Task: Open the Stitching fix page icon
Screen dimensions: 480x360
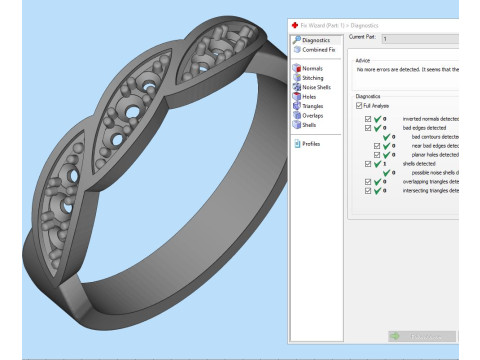Action: pos(296,78)
